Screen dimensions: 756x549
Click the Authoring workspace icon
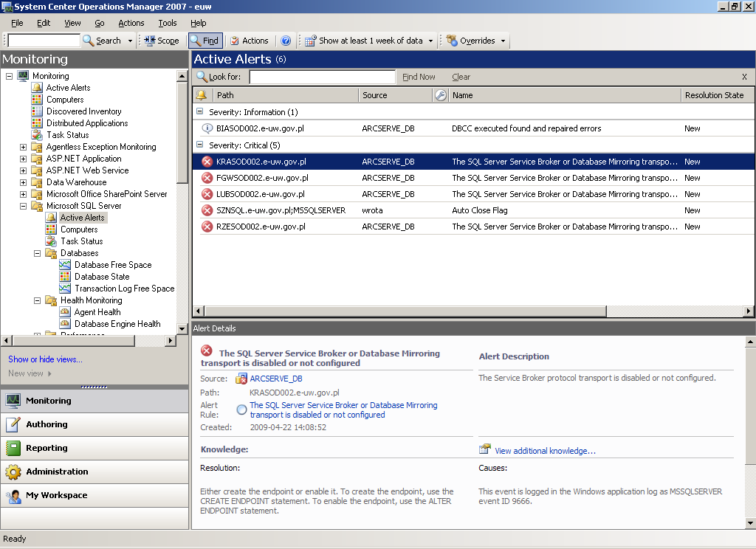[x=13, y=424]
